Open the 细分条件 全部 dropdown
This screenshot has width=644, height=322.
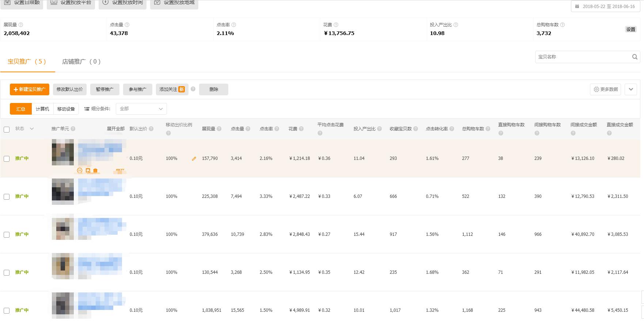141,109
